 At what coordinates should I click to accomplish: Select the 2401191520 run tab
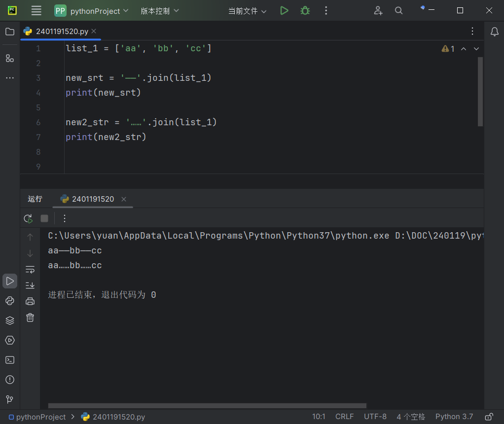pyautogui.click(x=93, y=199)
